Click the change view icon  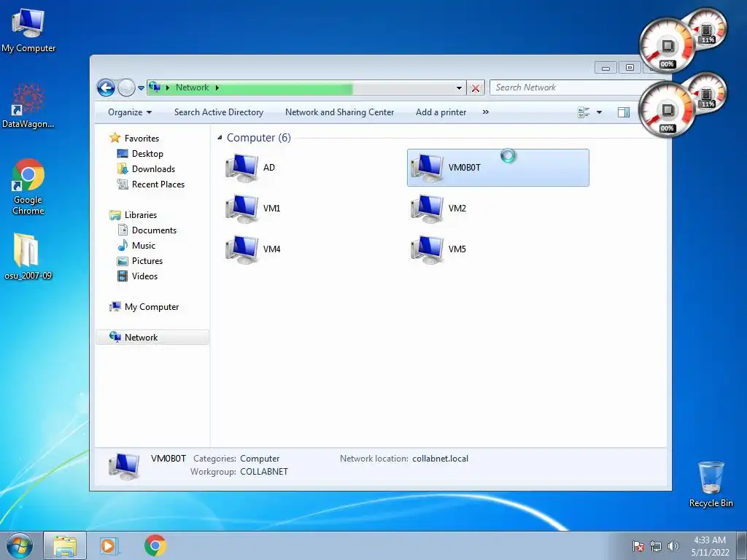click(584, 112)
